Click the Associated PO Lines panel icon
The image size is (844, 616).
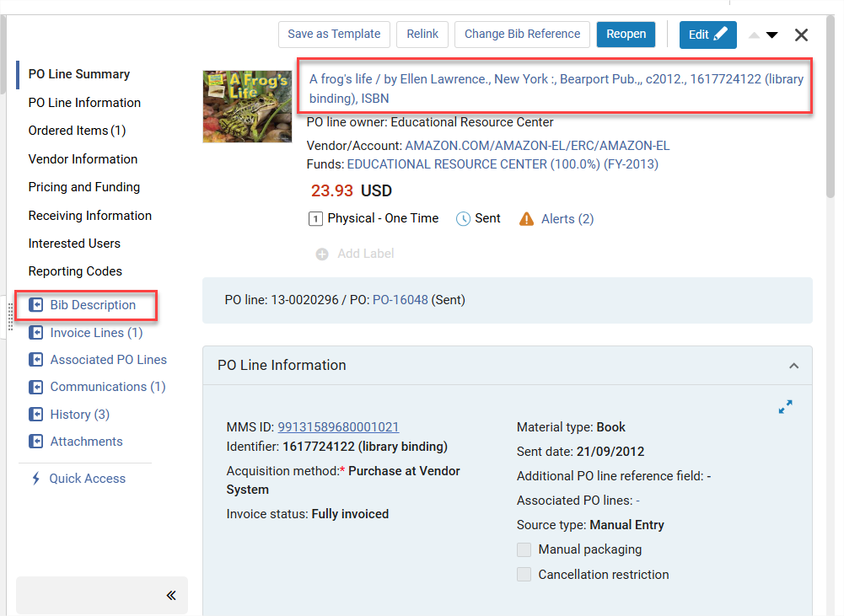point(35,359)
